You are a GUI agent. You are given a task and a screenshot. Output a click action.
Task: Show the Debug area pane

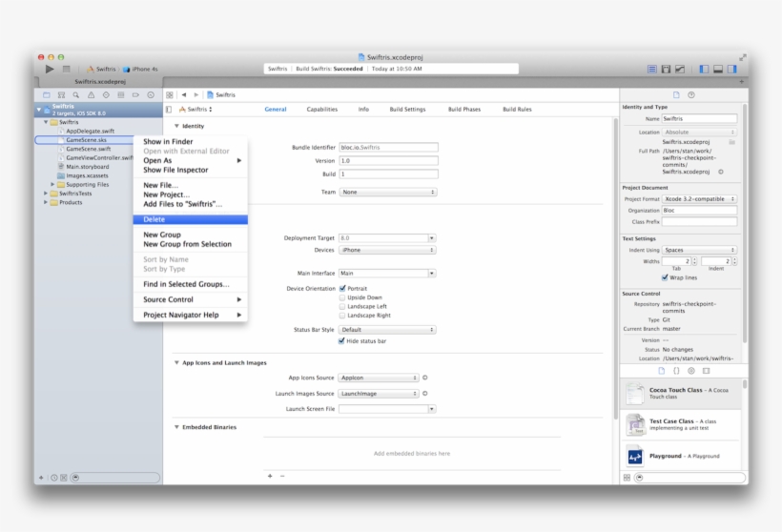pos(718,69)
